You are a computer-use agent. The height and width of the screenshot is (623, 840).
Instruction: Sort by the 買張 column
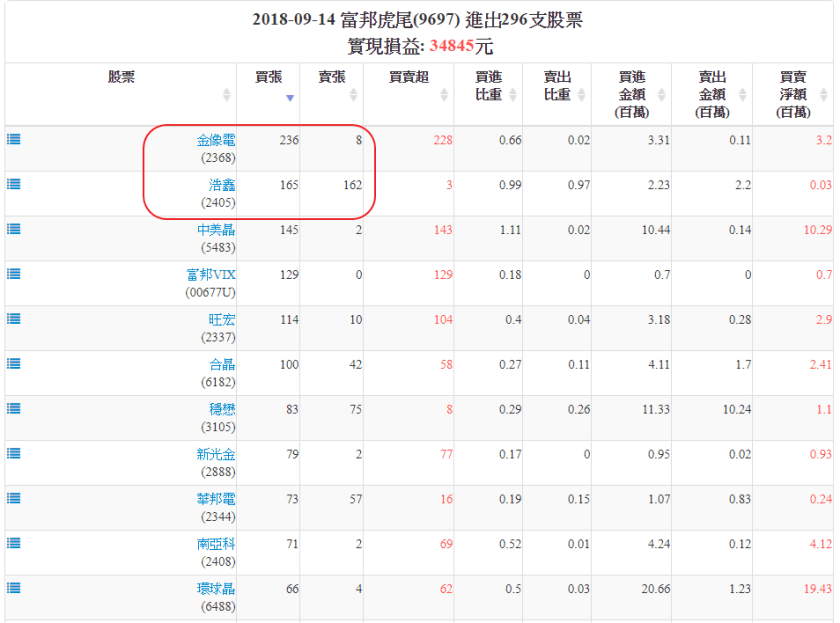(x=269, y=77)
